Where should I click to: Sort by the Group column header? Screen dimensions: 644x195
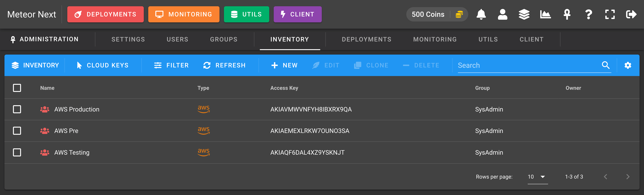click(483, 88)
